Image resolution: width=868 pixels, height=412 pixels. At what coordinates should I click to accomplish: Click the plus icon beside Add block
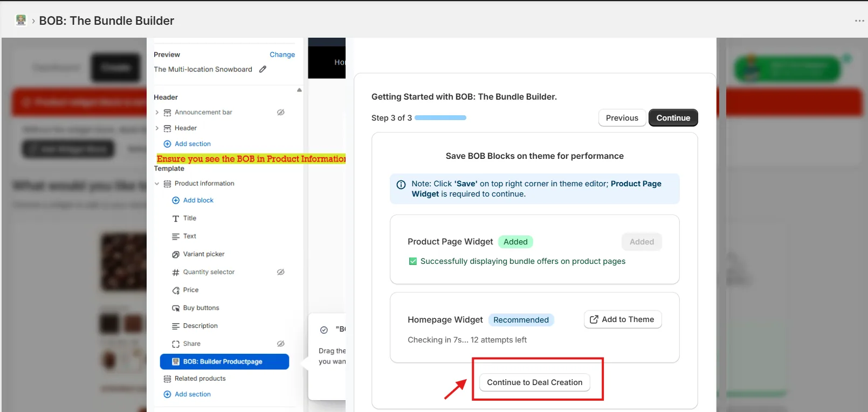click(176, 200)
